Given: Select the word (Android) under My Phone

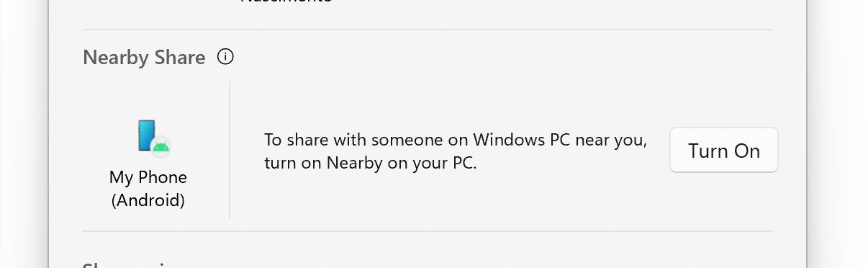Looking at the screenshot, I should pos(148,200).
